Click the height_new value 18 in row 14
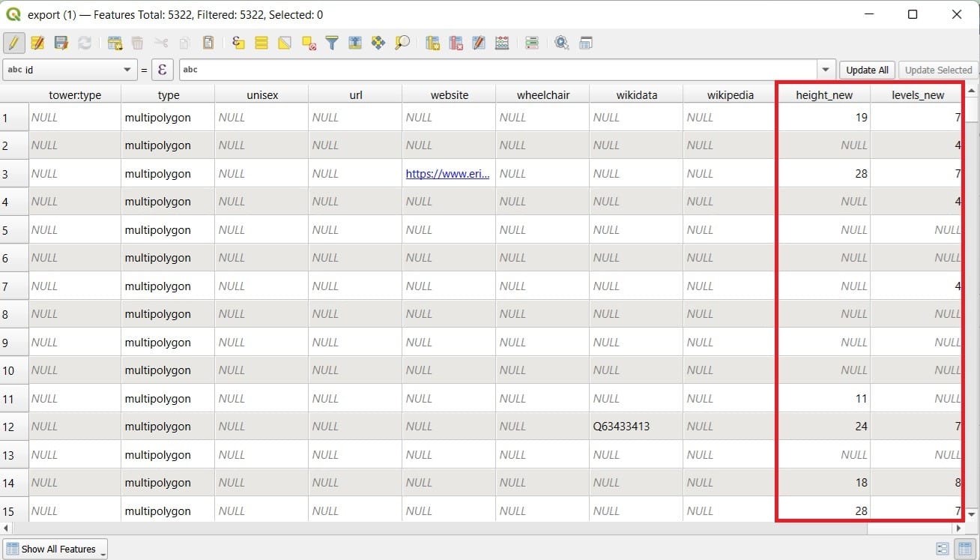Image resolution: width=980 pixels, height=560 pixels. [x=823, y=483]
